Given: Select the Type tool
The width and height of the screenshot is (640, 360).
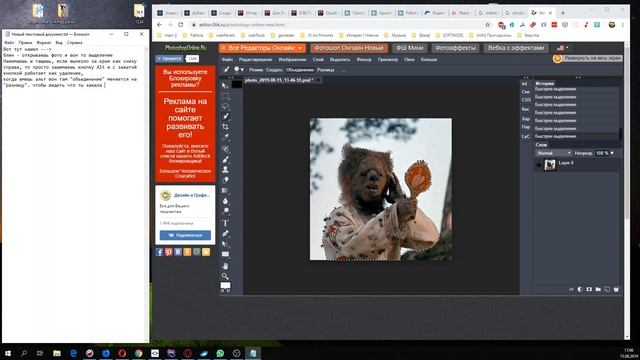Looking at the screenshot, I should [x=225, y=223].
